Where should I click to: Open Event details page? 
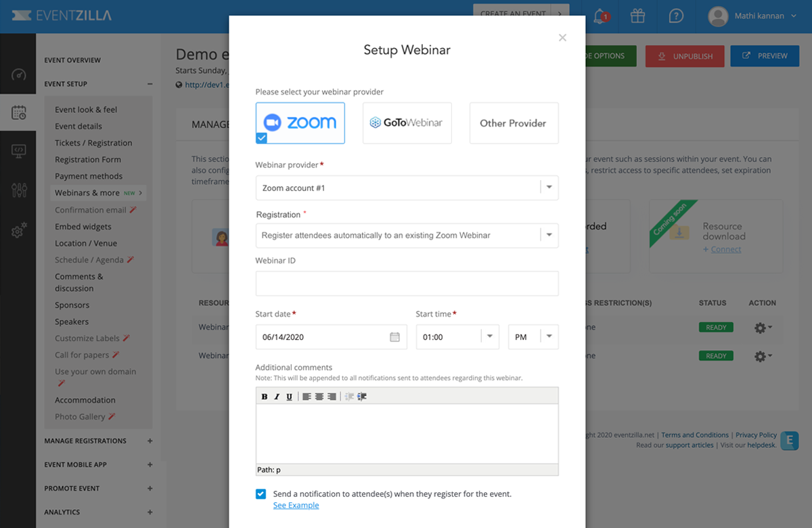[78, 127]
